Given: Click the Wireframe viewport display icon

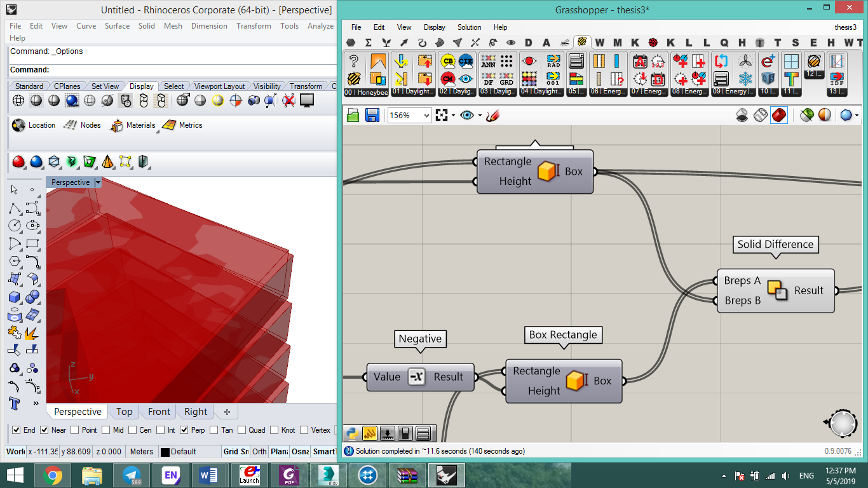Looking at the screenshot, I should [x=18, y=100].
